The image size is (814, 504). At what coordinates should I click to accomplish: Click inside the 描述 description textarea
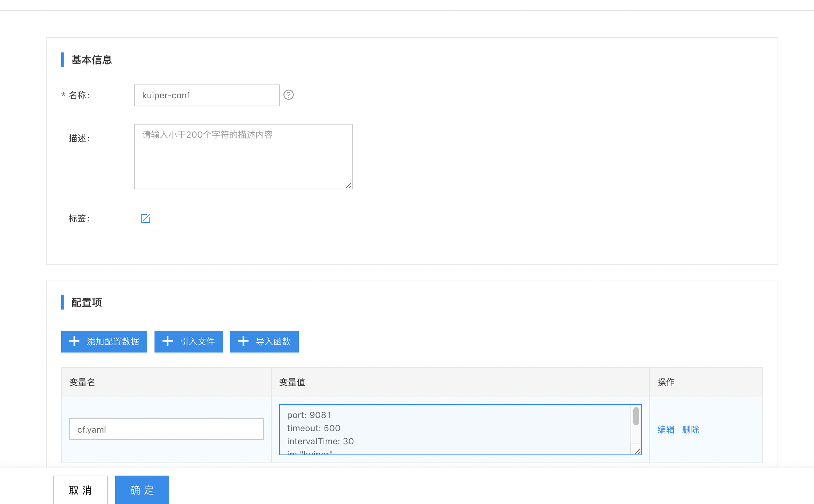(243, 157)
